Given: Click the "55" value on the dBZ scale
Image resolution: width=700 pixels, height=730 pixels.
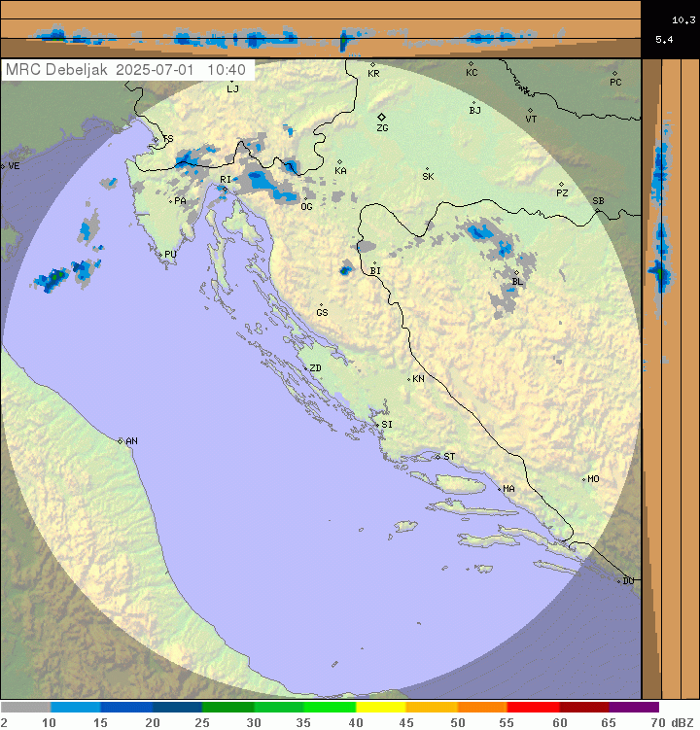Looking at the screenshot, I should [507, 722].
